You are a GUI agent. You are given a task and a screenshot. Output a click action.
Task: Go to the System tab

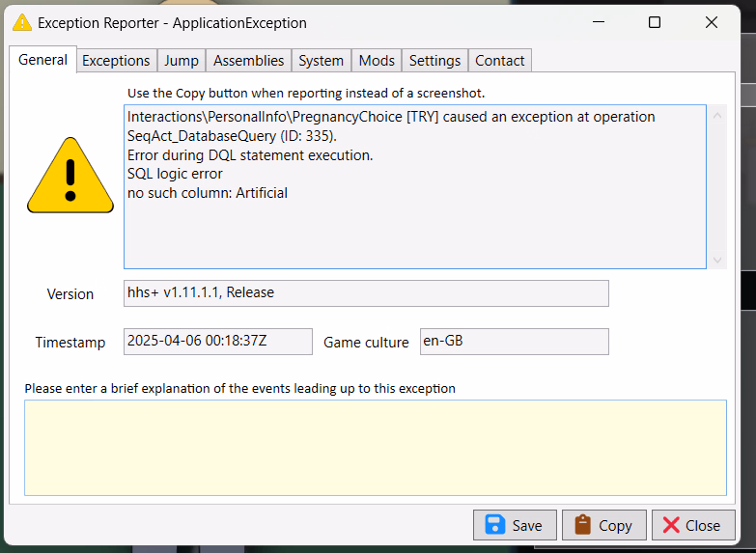pyautogui.click(x=321, y=60)
